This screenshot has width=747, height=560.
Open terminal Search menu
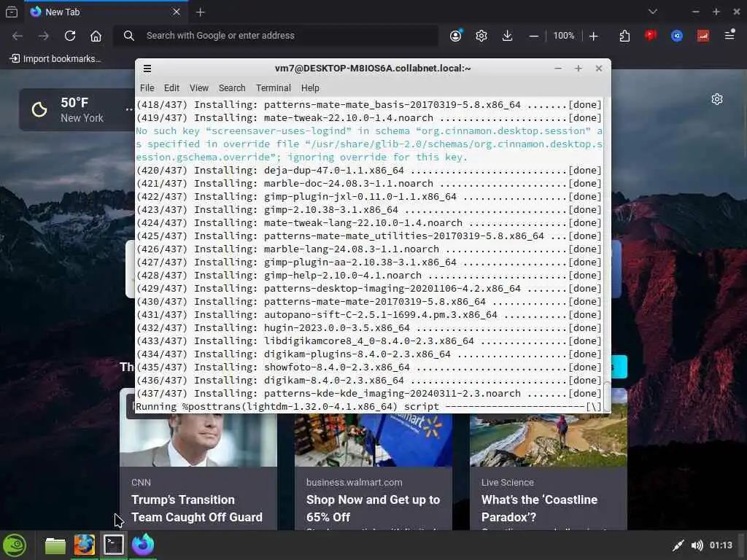point(232,88)
